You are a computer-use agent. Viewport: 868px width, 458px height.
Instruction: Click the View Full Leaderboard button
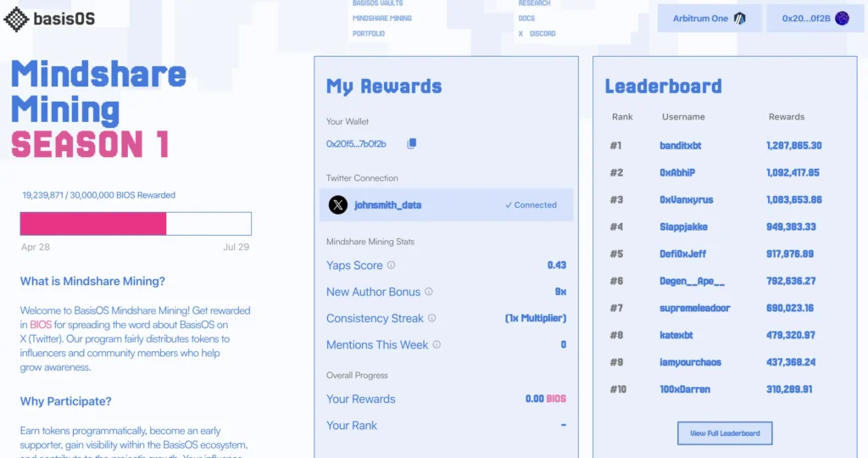coord(725,433)
